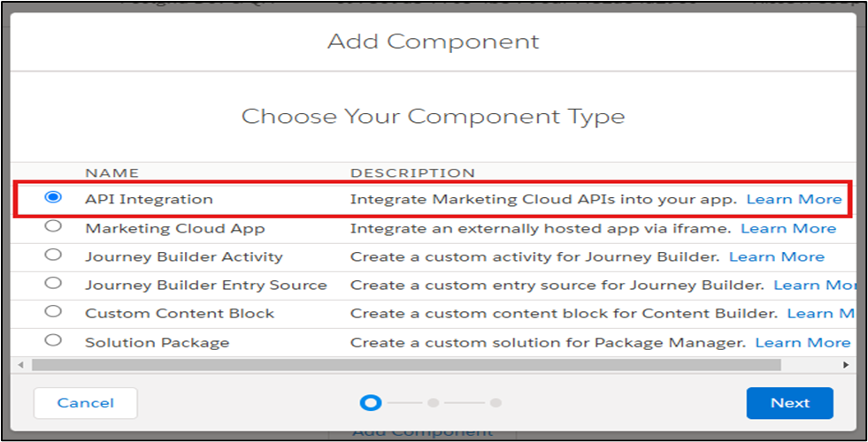Viewport: 868px width, 442px height.
Task: Pick the Journey Builder Entry Source radio button
Action: tap(53, 283)
